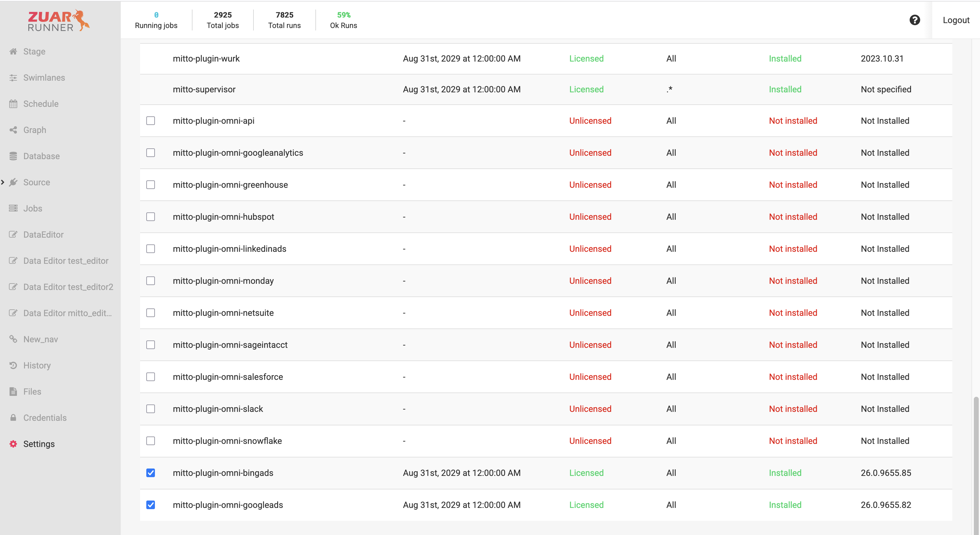Image resolution: width=980 pixels, height=535 pixels.
Task: Click the Jobs list icon
Action: tap(13, 208)
